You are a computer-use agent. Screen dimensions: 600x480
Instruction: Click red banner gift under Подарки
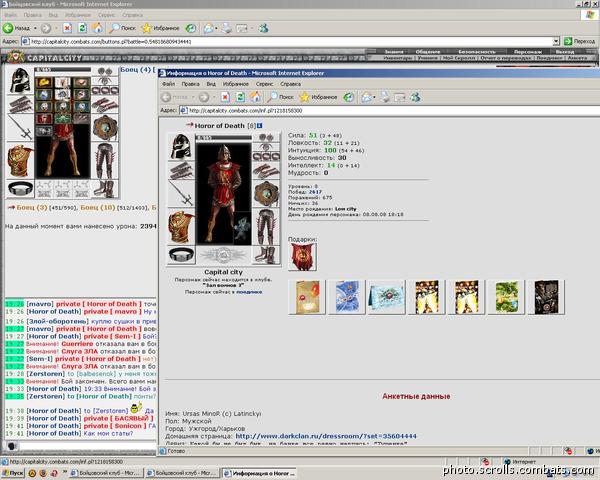pos(302,257)
